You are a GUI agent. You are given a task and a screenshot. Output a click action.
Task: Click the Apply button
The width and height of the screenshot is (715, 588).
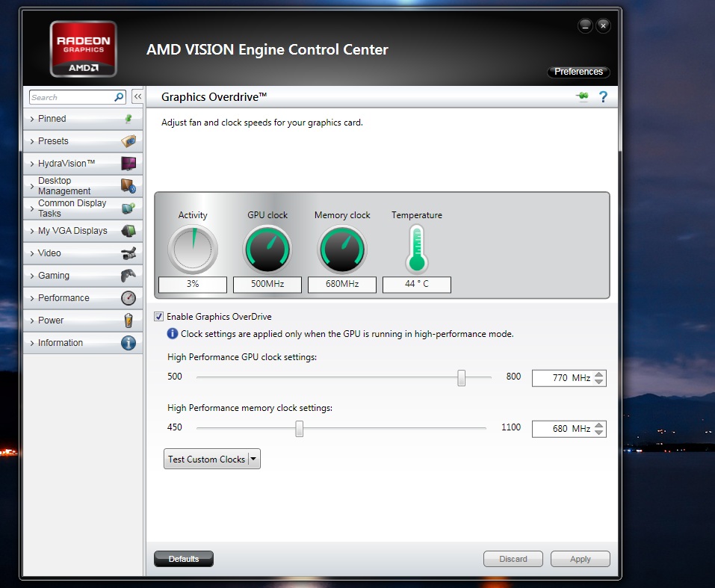point(580,559)
